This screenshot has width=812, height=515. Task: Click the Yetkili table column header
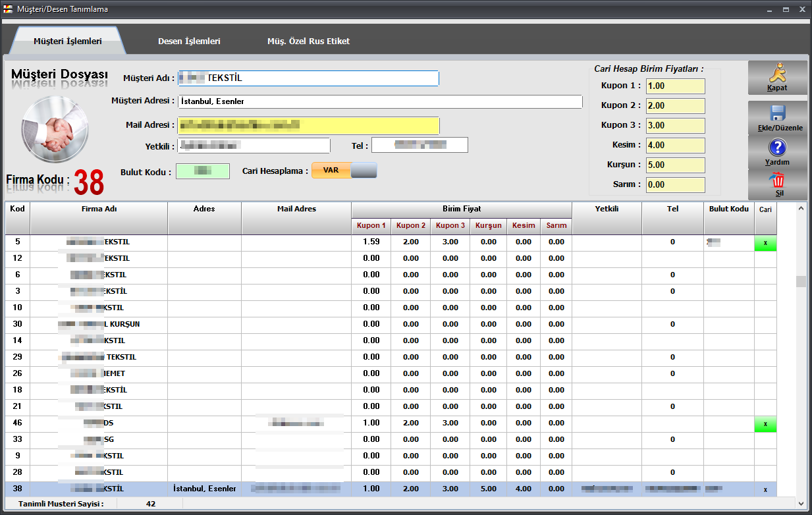click(607, 218)
